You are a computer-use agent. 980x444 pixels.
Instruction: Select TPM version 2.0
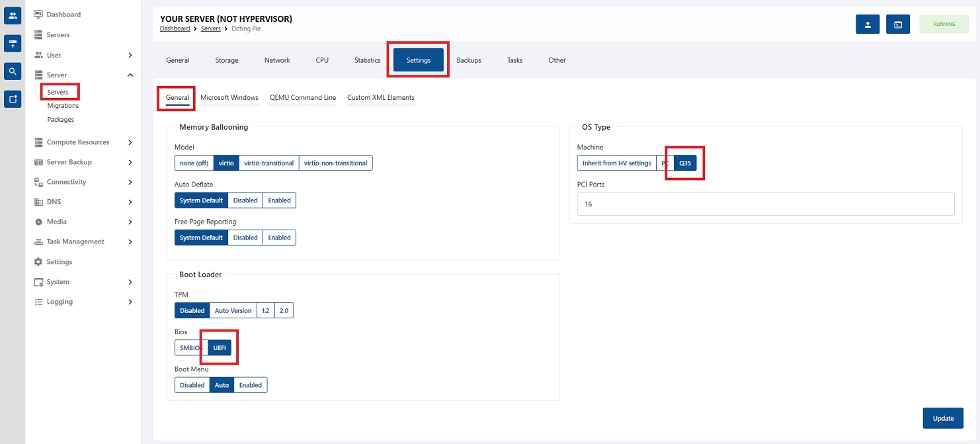[x=284, y=310]
